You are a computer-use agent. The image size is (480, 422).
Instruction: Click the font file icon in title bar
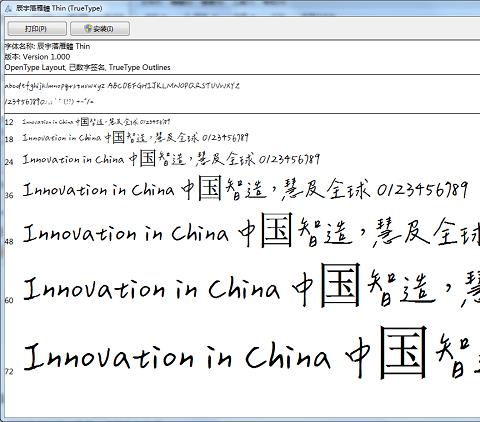9,8
